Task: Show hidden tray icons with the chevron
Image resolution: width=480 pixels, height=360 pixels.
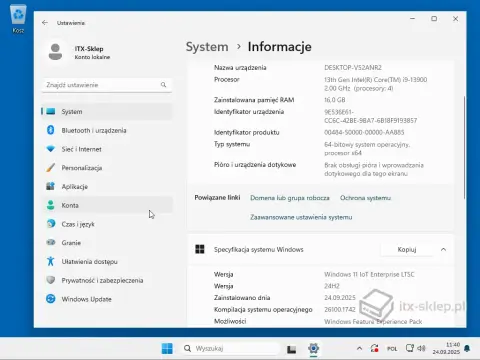Action: 359,348
